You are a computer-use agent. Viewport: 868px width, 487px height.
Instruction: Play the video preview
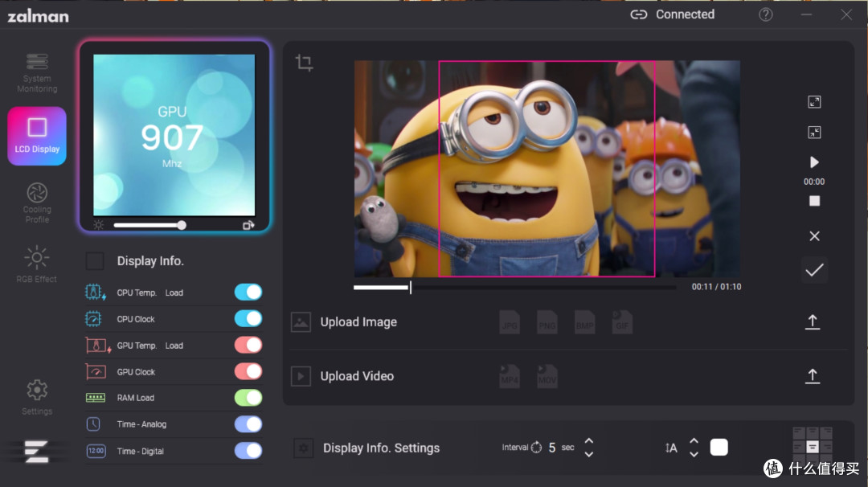coord(814,162)
